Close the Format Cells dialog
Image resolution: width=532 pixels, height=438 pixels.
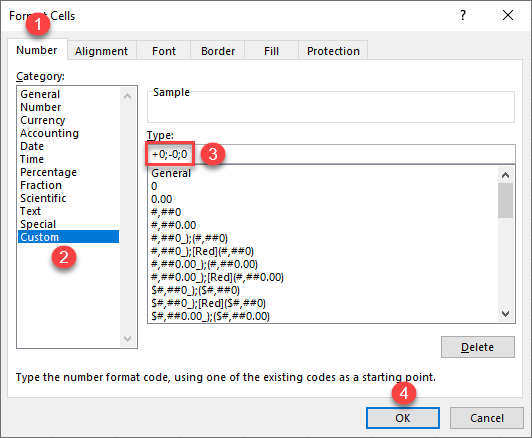coord(508,15)
